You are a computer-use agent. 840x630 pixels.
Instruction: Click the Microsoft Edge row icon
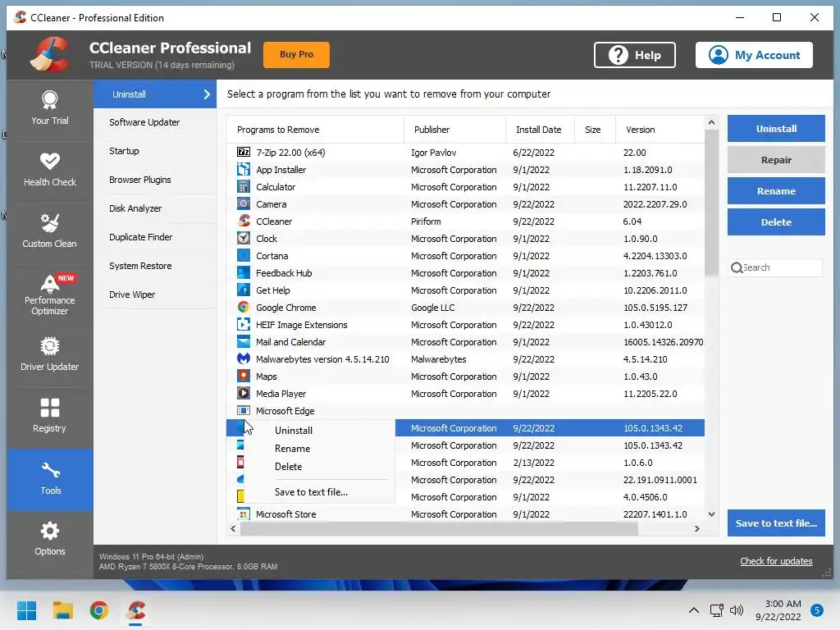point(243,410)
